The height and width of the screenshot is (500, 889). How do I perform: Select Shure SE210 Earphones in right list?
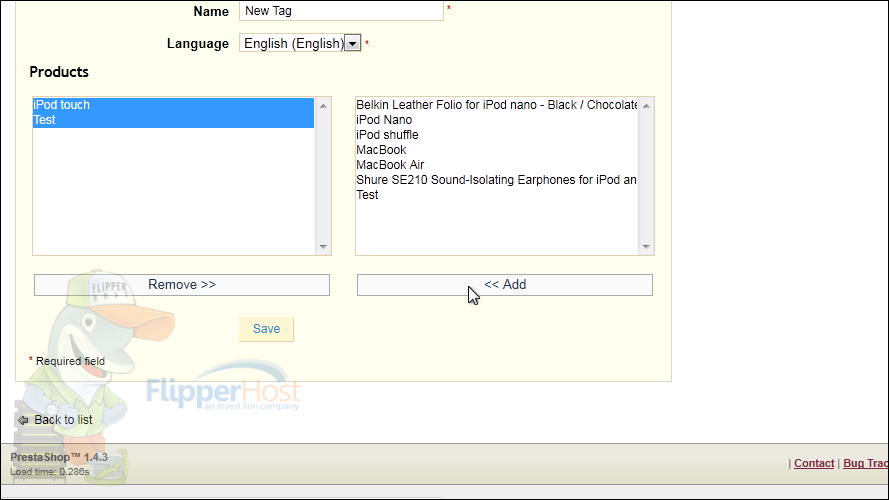(497, 180)
